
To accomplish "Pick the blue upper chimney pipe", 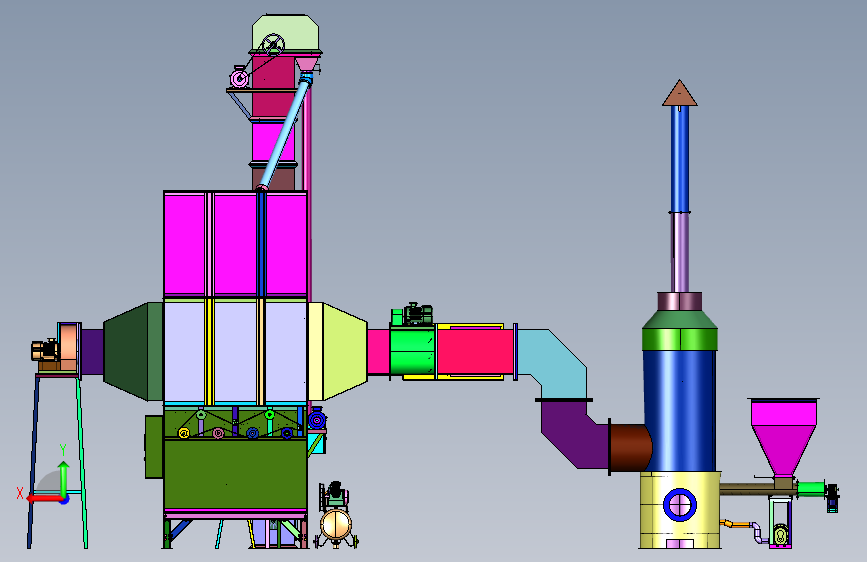I will point(680,159).
